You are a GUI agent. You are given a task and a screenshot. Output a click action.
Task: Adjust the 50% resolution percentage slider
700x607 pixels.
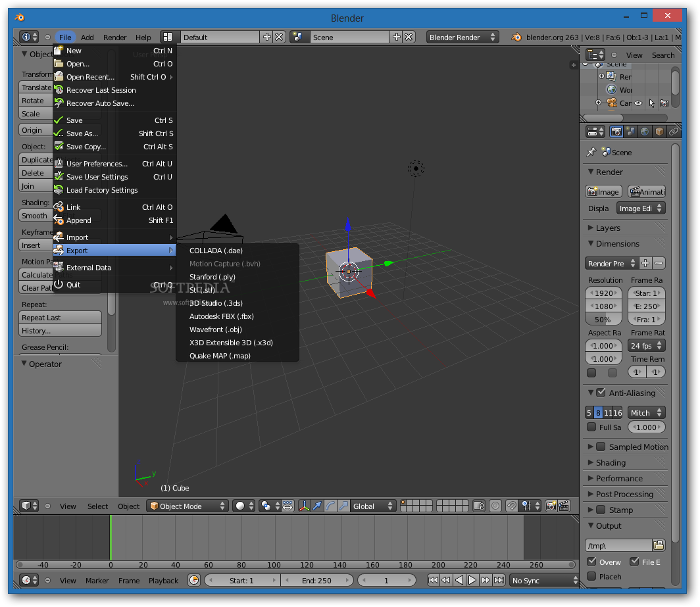click(x=603, y=319)
